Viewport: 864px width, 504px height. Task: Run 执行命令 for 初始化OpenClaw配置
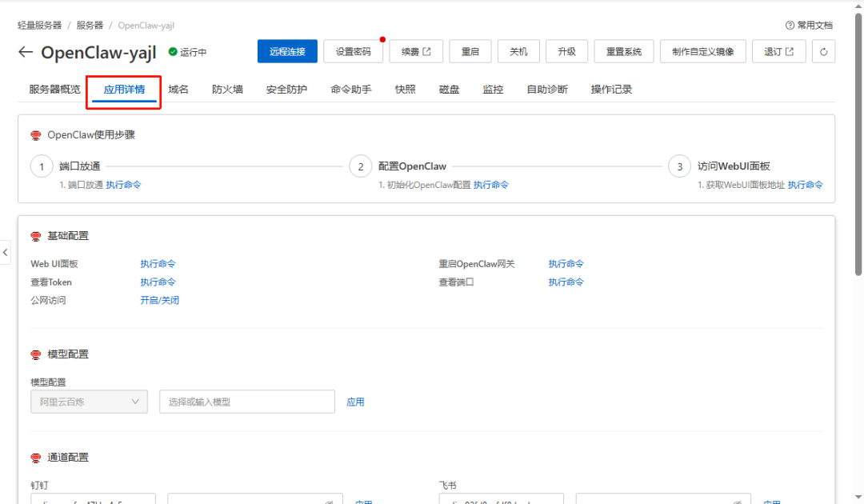(x=491, y=185)
